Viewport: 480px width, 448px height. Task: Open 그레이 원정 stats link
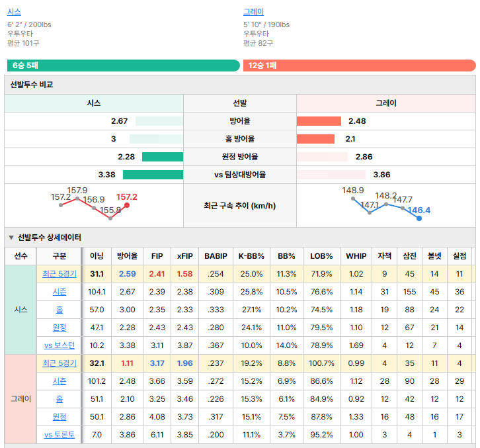coord(60,417)
